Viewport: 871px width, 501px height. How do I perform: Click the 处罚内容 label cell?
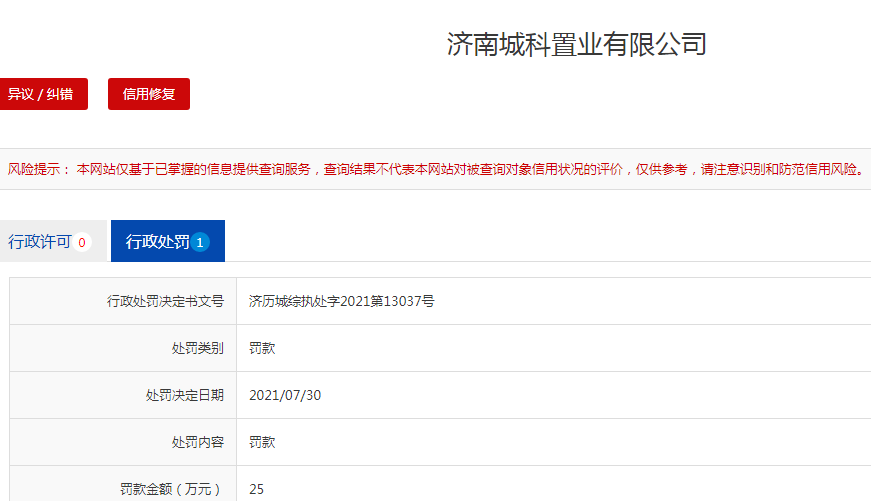tap(123, 442)
